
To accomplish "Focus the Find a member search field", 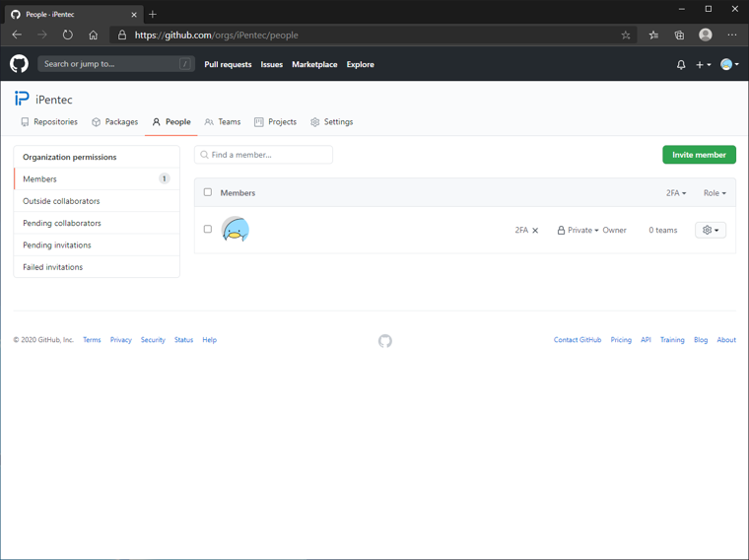I will pyautogui.click(x=264, y=155).
